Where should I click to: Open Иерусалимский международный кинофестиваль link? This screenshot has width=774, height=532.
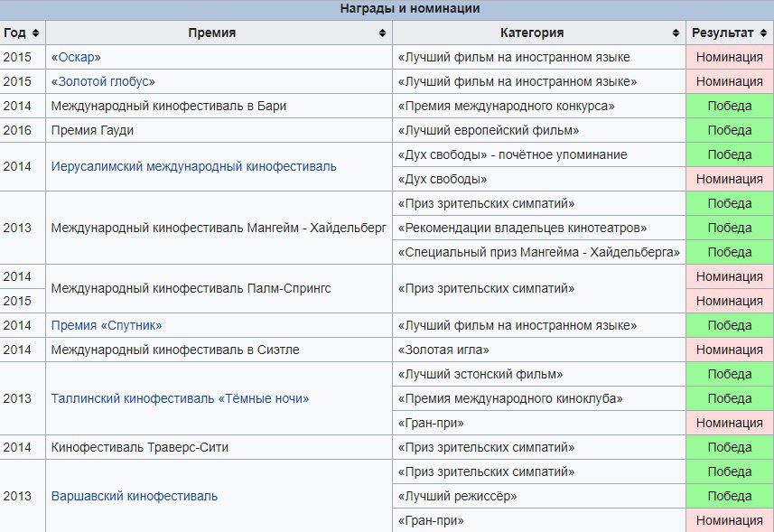[193, 167]
